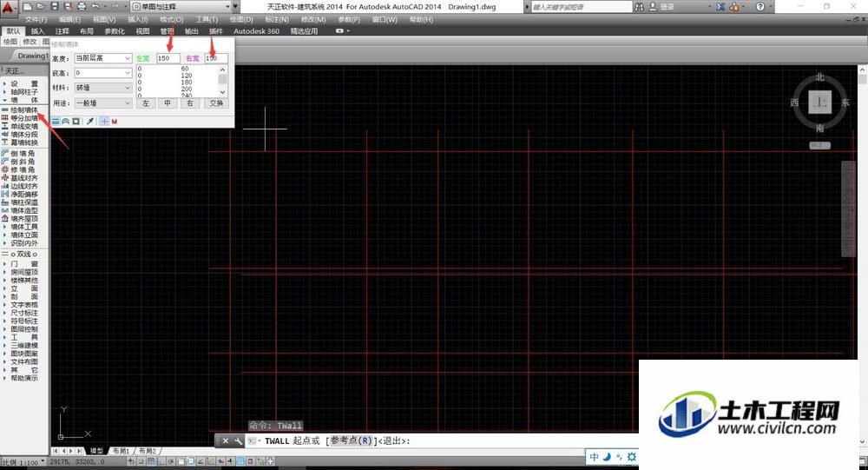Click the Undo arrow icon
The width and height of the screenshot is (868, 470).
pyautogui.click(x=95, y=6)
